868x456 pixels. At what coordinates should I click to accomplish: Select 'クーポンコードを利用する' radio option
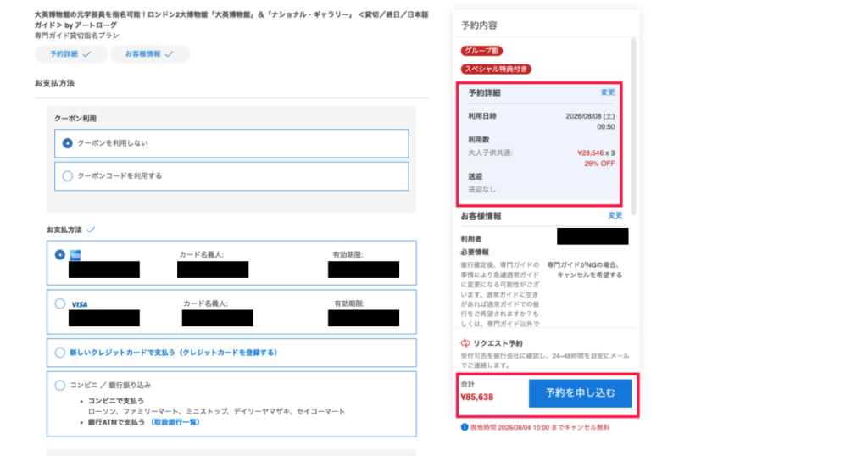[68, 176]
